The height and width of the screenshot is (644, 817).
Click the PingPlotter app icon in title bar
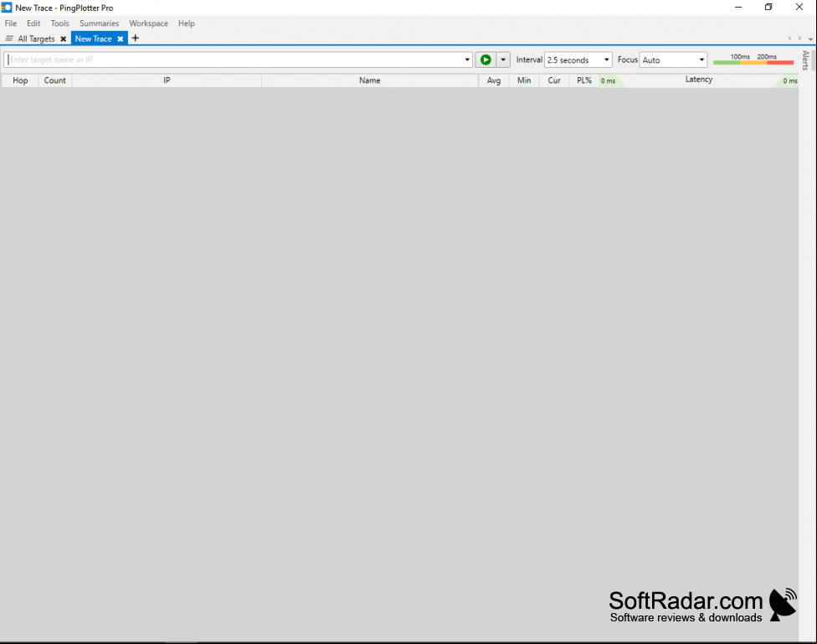tap(7, 8)
